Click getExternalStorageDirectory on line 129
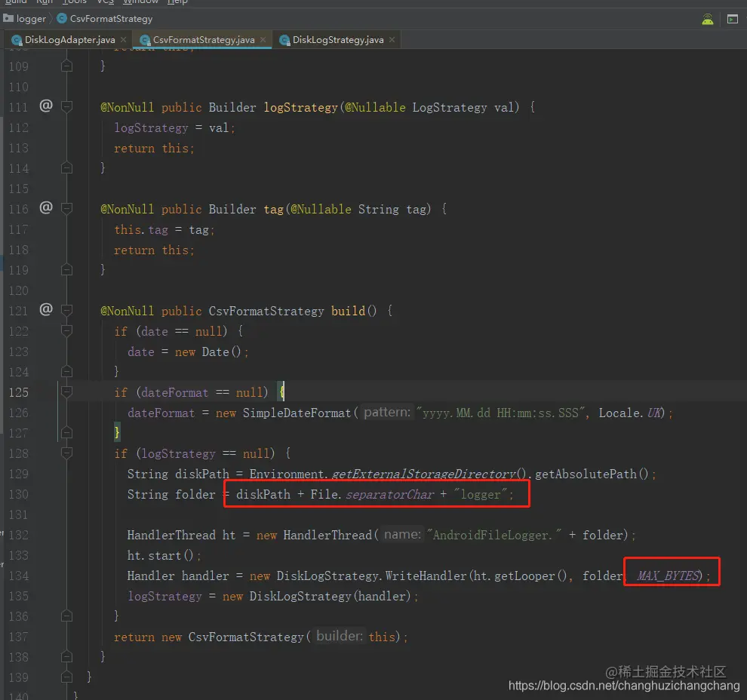Screen dimensions: 747x700 pyautogui.click(x=423, y=474)
